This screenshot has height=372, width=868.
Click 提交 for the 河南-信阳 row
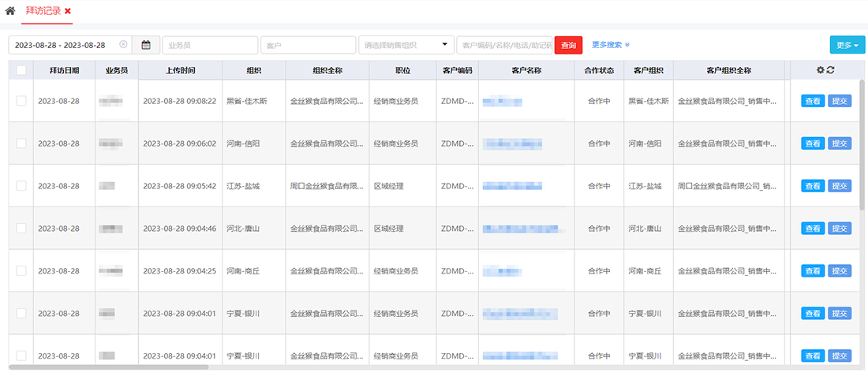tap(840, 143)
